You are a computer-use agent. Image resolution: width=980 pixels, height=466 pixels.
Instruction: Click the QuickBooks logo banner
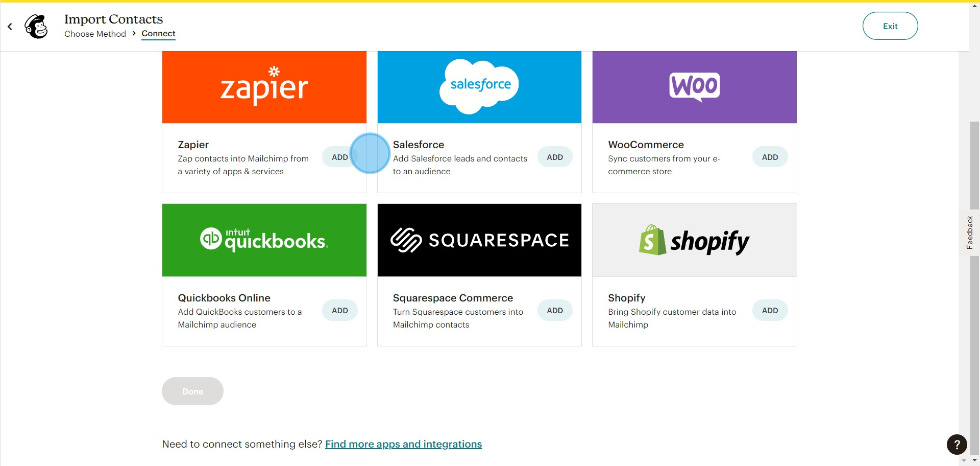pyautogui.click(x=264, y=240)
